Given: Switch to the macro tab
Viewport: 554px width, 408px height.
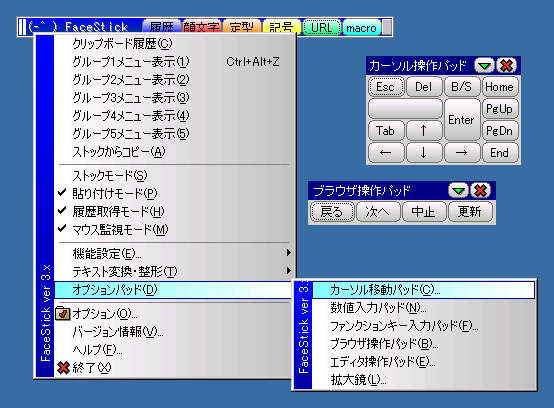Looking at the screenshot, I should point(361,27).
